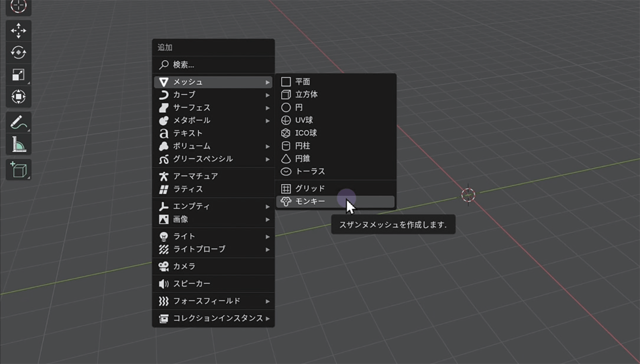The width and height of the screenshot is (640, 364).
Task: Expand arrow next to ライトプローブ
Action: coord(268,249)
